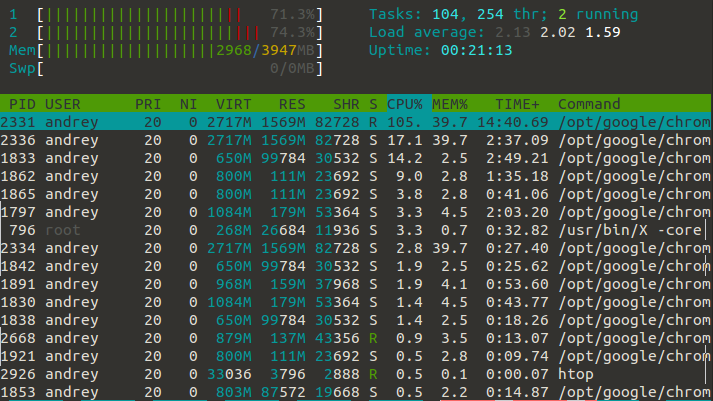Click the 74.3% CPU 2 percentage
713x401 pixels.
292,33
